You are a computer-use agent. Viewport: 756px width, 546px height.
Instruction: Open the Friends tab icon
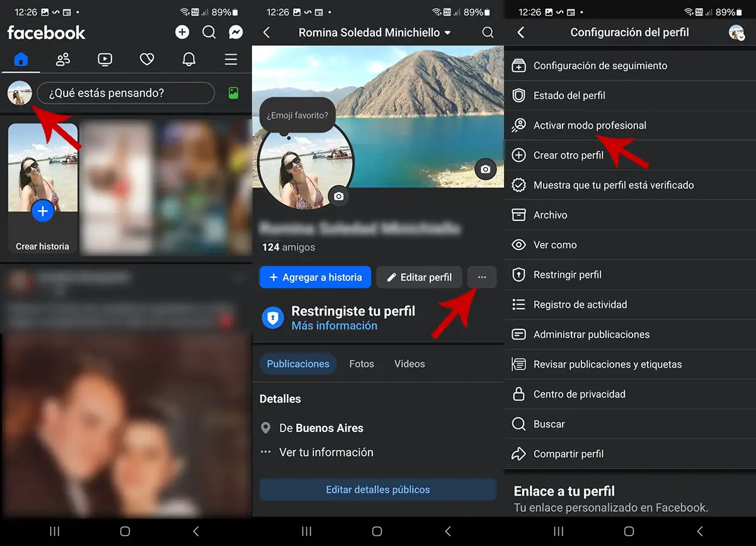click(63, 59)
